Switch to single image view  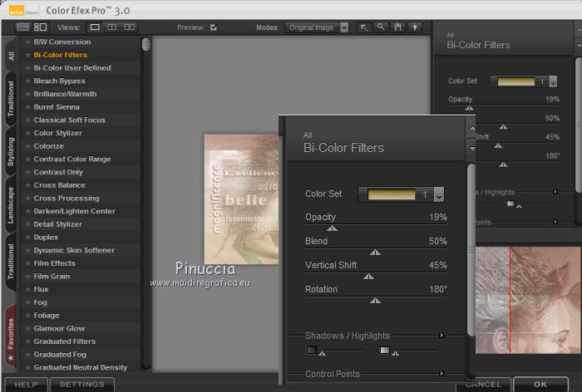pos(96,27)
